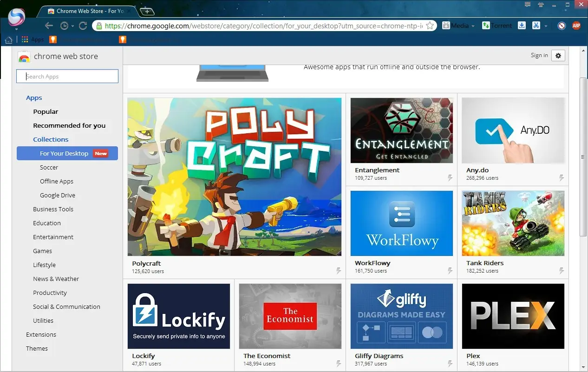This screenshot has width=588, height=372.
Task: Expand the Media dropdown arrow
Action: click(473, 26)
